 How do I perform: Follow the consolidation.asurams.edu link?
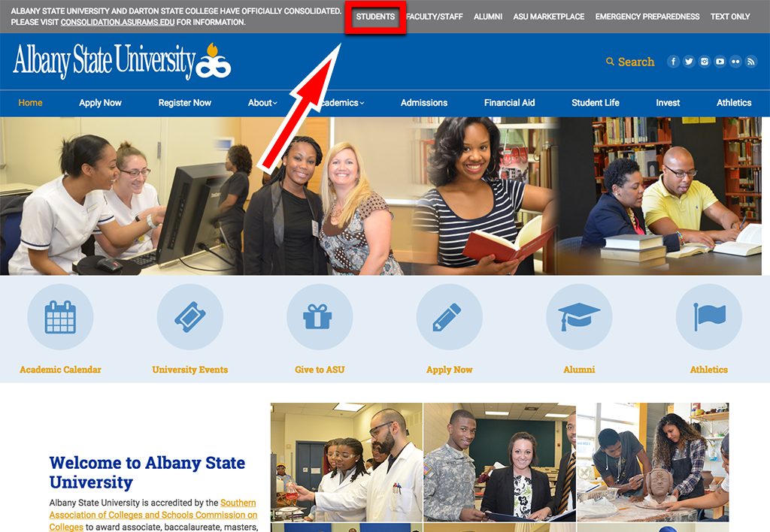click(x=117, y=22)
